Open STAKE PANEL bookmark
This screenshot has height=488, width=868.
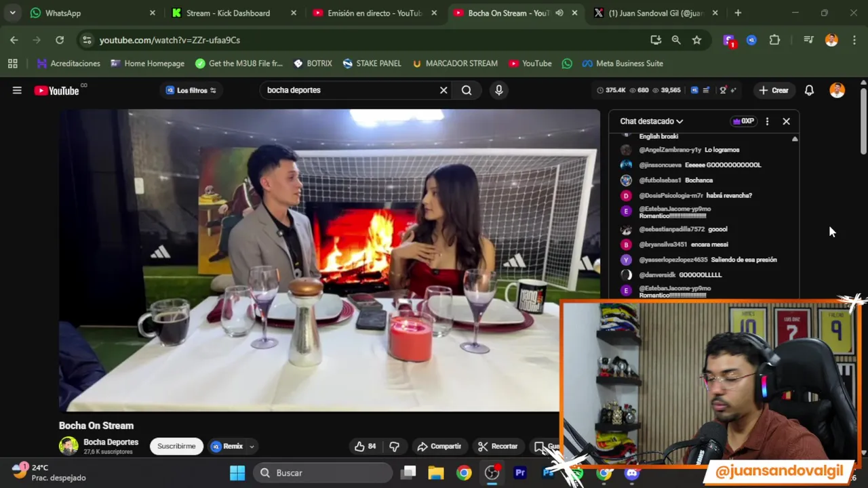[x=372, y=63]
